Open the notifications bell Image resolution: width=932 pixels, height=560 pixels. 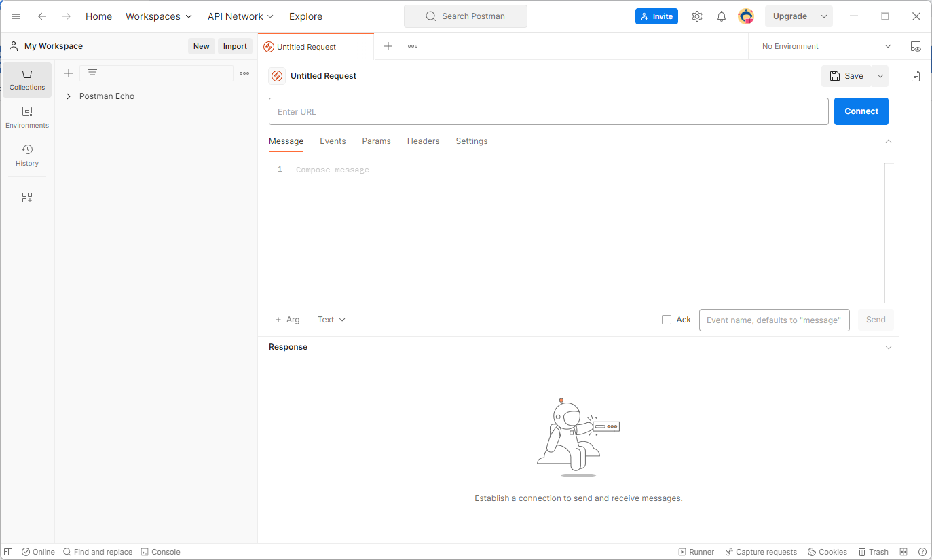(722, 16)
